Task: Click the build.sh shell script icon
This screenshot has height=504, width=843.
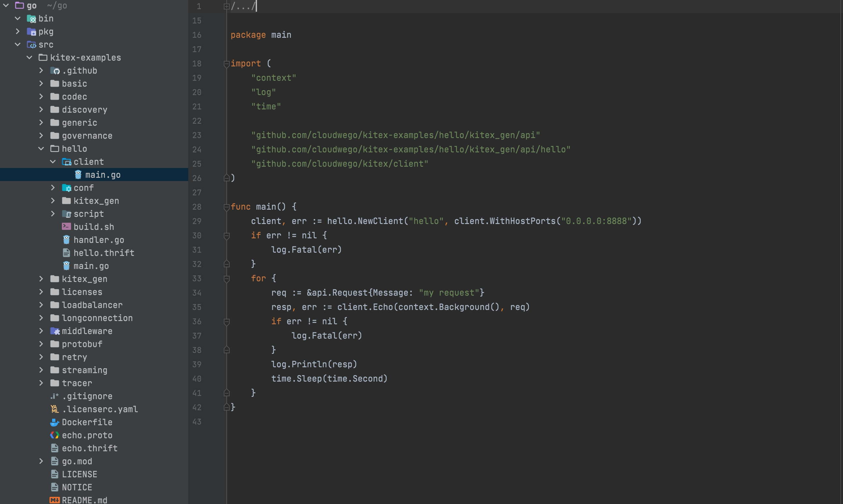Action: [66, 227]
